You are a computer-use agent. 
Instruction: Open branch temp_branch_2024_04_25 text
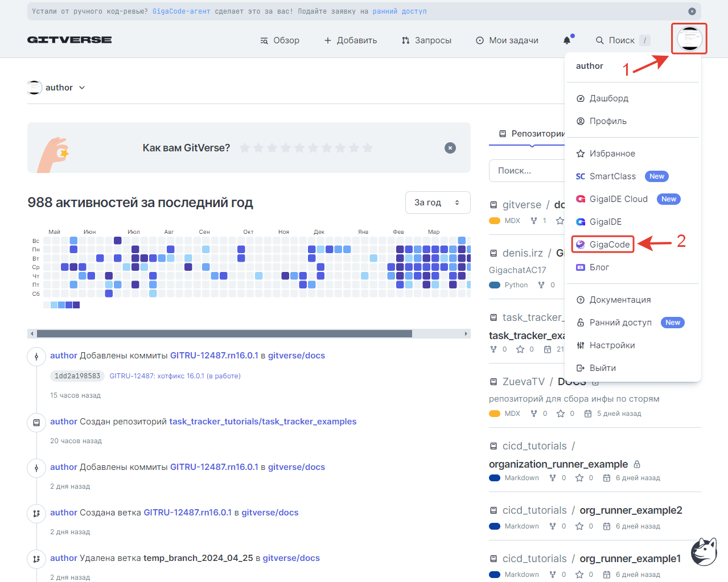(x=198, y=558)
